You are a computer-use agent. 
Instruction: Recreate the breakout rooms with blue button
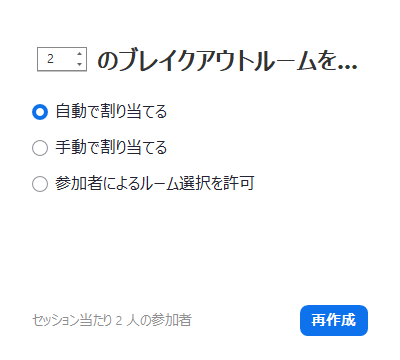click(334, 320)
